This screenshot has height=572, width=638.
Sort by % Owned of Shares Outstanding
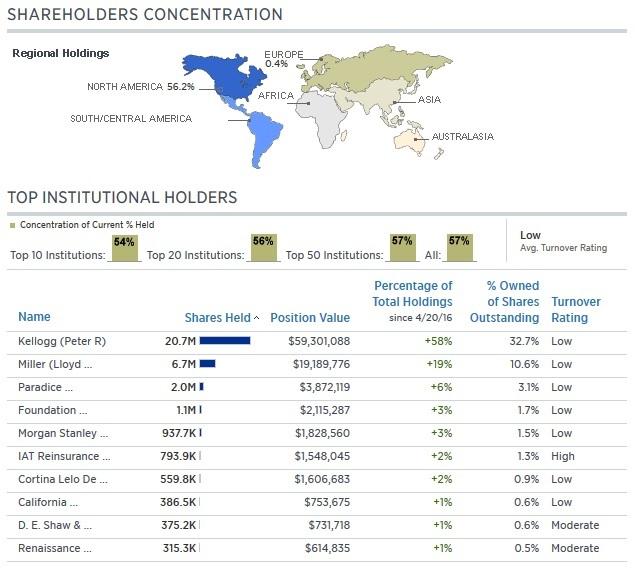[505, 302]
